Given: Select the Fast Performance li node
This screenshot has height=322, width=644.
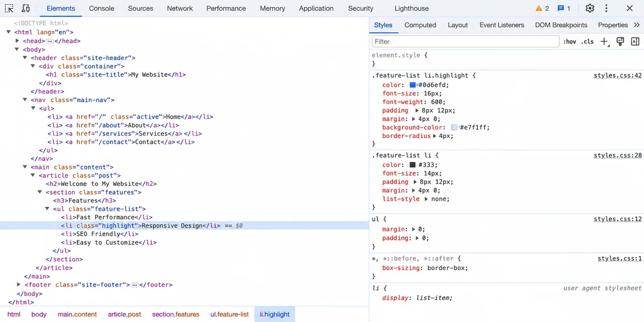Looking at the screenshot, I should pyautogui.click(x=107, y=217).
